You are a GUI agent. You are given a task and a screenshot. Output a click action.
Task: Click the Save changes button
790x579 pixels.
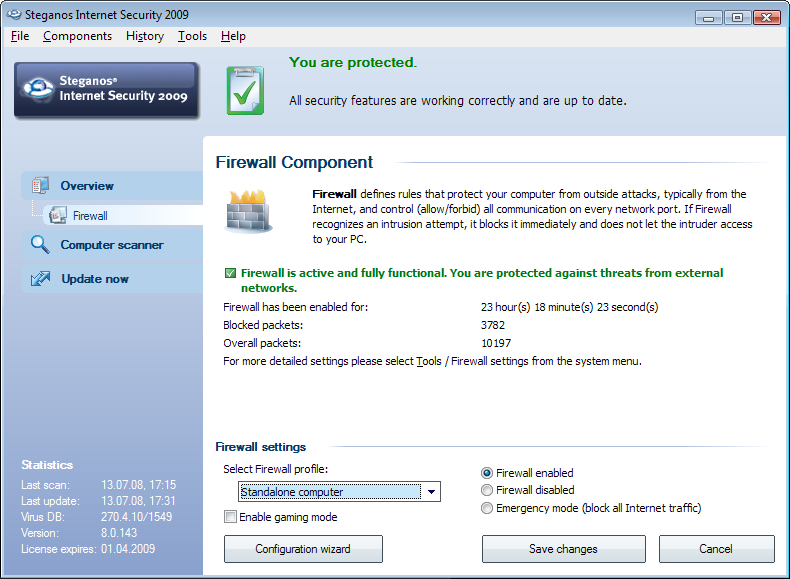[563, 549]
